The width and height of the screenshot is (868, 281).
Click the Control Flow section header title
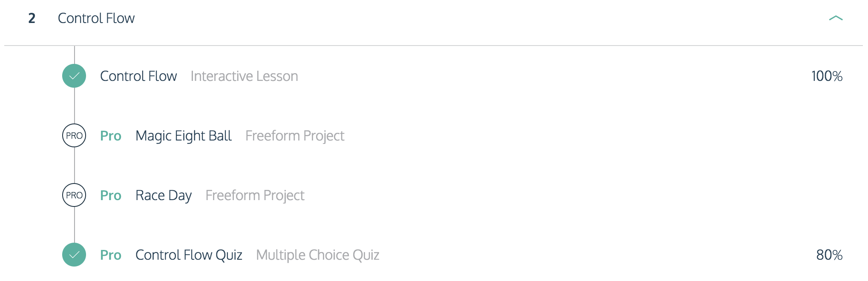pos(96,18)
